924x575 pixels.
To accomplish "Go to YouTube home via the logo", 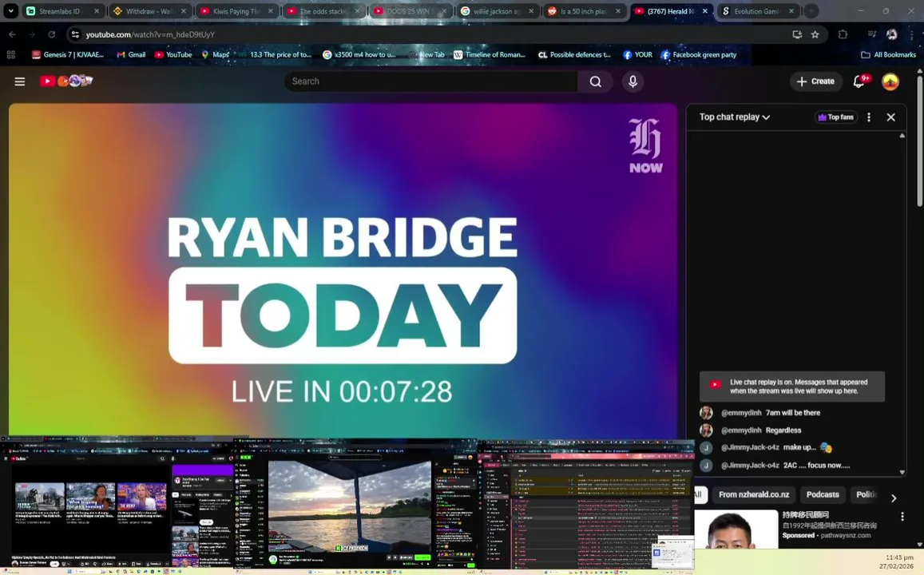I will tap(66, 81).
